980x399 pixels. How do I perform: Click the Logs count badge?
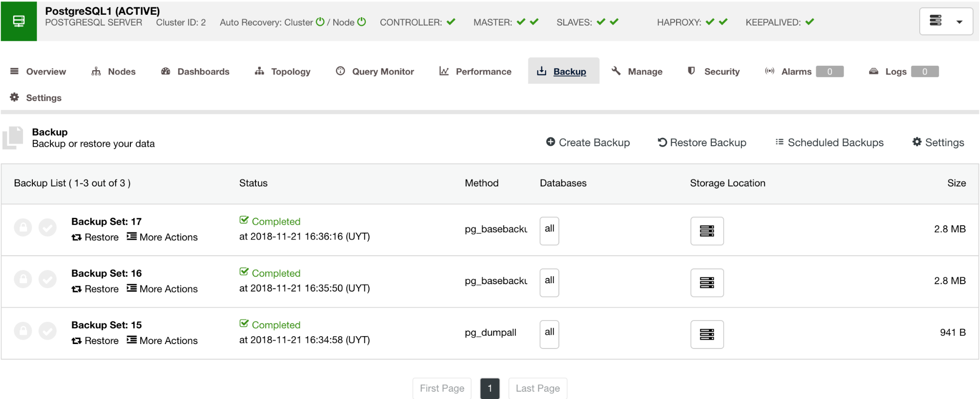coord(925,72)
